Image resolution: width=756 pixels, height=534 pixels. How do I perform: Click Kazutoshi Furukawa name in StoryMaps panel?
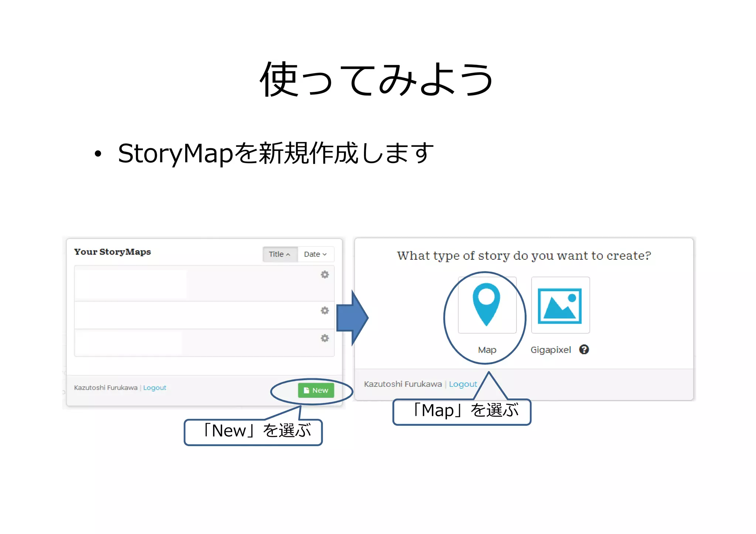coord(106,387)
